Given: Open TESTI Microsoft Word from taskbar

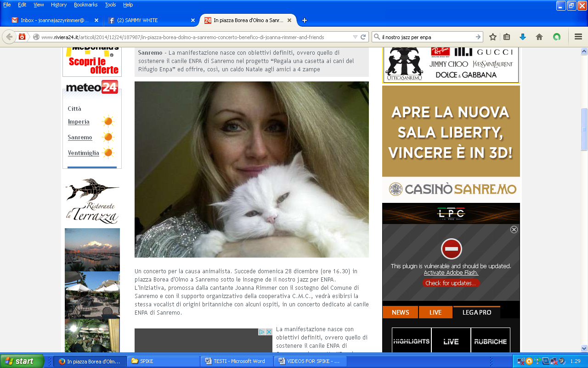Looking at the screenshot, I should 239,361.
